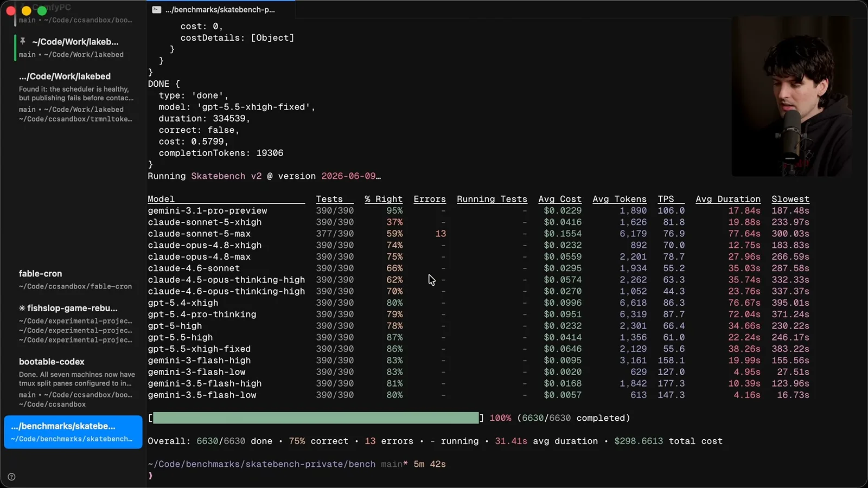This screenshot has width=868, height=488.
Task: Open the pinned ~/Code/Work/lakeb... session
Action: coord(74,47)
